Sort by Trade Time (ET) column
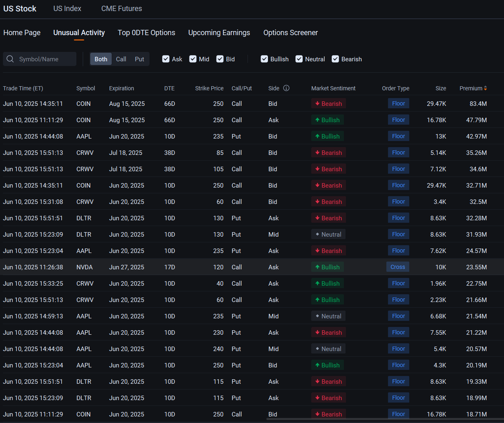The image size is (504, 423). tap(23, 88)
